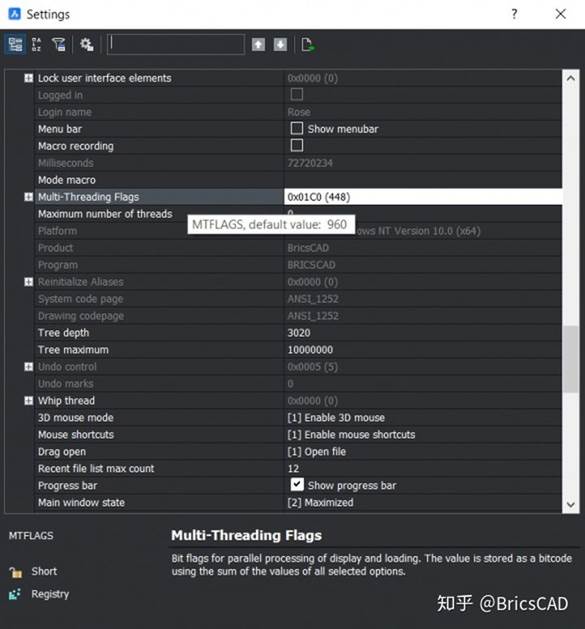Expand the Whip thread node
This screenshot has height=629, width=585.
28,400
